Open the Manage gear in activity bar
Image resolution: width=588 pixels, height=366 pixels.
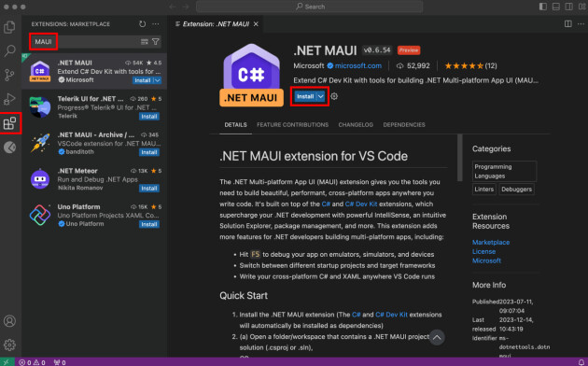[9, 345]
